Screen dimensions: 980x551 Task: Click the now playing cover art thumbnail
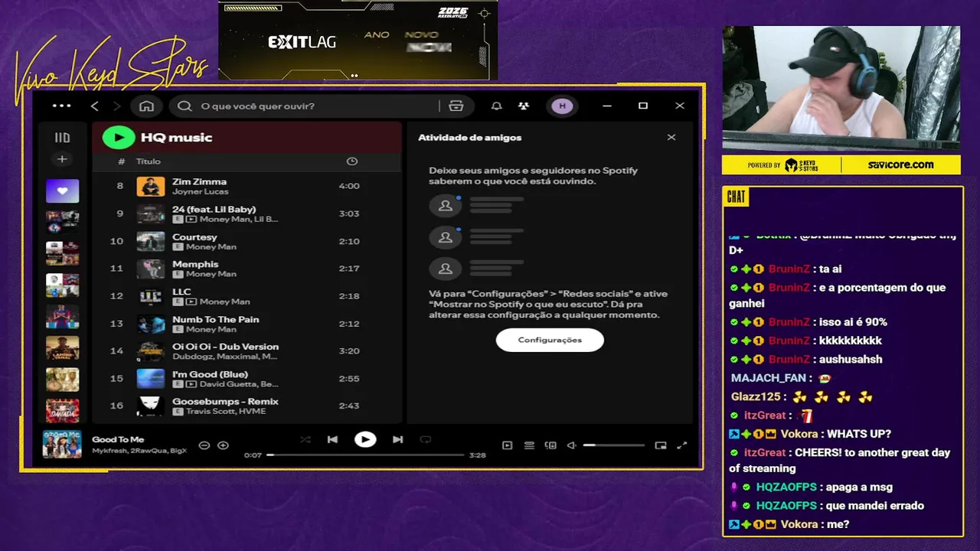pyautogui.click(x=62, y=444)
